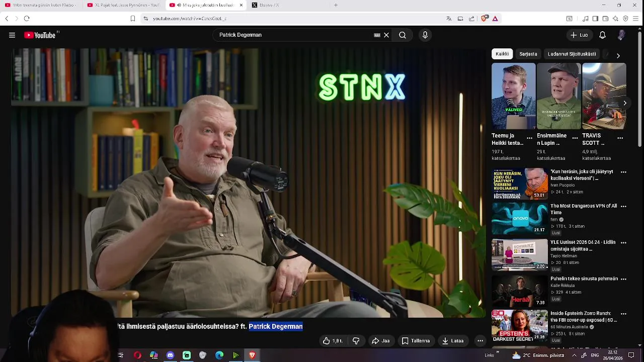
Task: Open a new browser tab
Action: pos(336,5)
